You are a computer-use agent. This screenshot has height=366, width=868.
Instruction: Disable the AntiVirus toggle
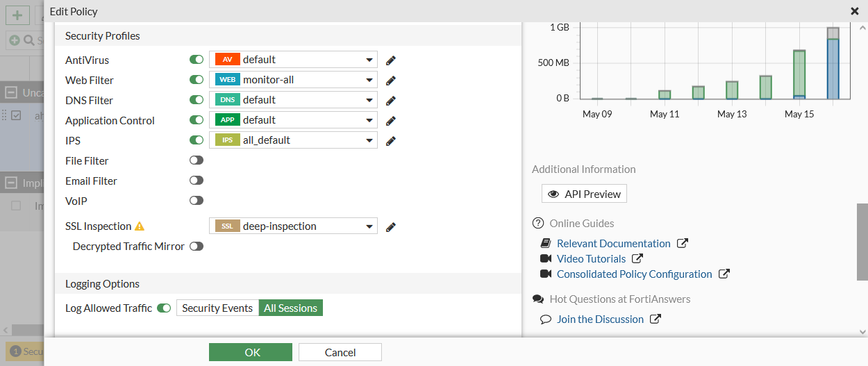197,60
